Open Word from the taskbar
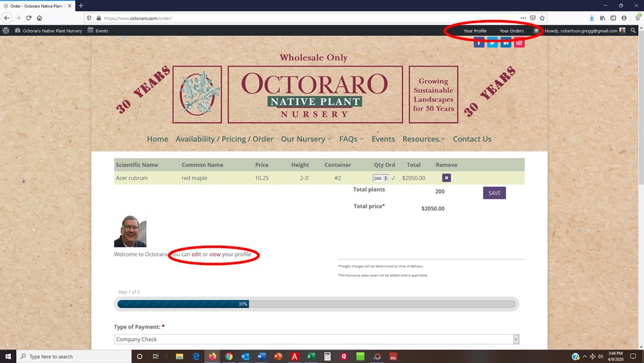 tap(261, 357)
